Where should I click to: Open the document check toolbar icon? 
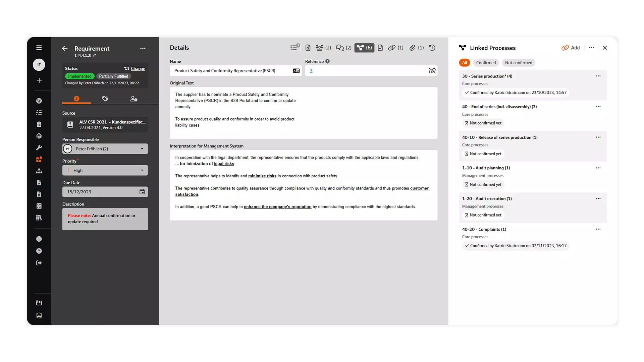380,48
